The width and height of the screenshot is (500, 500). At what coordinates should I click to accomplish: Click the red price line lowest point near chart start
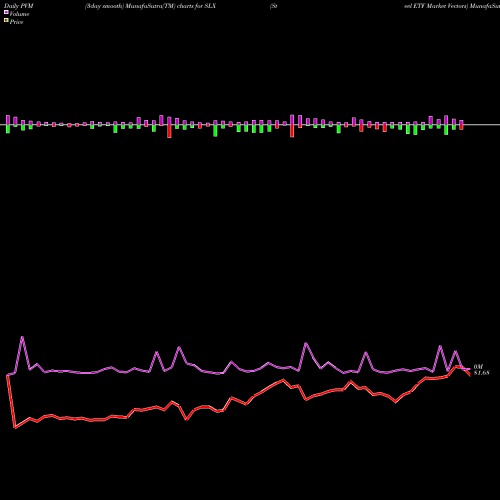coord(15,428)
